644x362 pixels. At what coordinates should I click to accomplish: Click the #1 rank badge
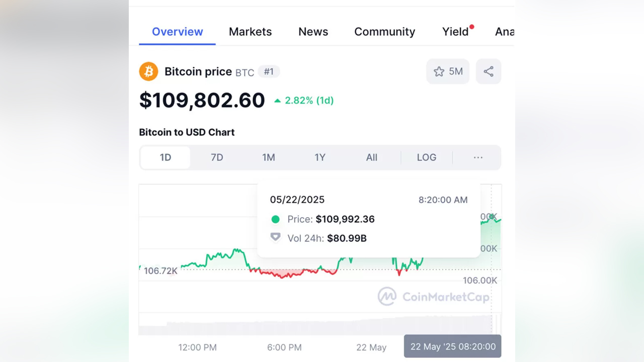pos(269,71)
